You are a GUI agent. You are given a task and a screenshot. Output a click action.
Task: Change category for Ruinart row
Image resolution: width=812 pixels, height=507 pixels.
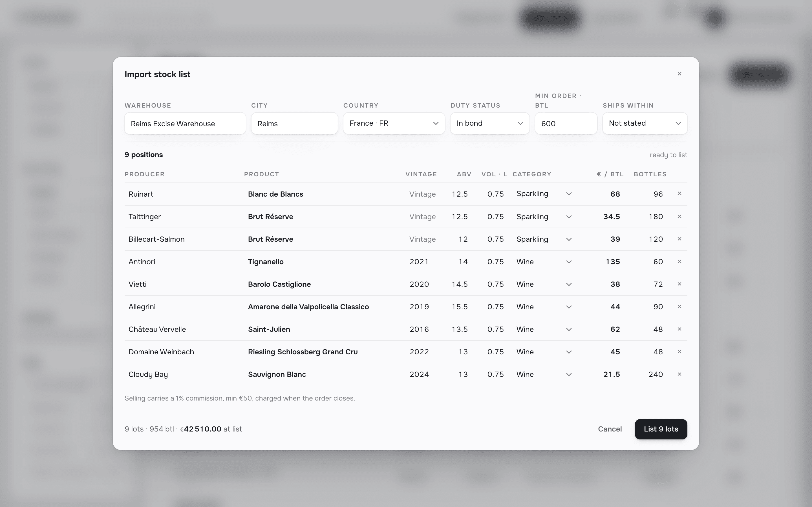[x=544, y=194]
